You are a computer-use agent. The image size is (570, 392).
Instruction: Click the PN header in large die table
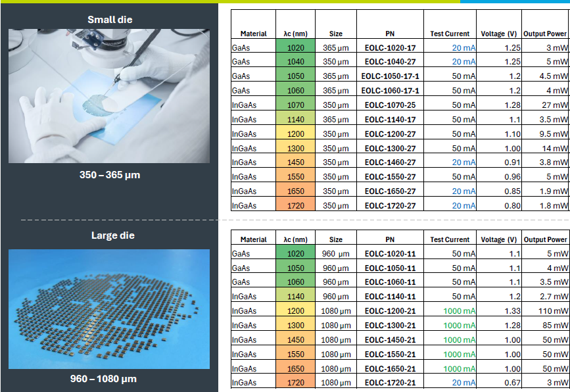390,239
